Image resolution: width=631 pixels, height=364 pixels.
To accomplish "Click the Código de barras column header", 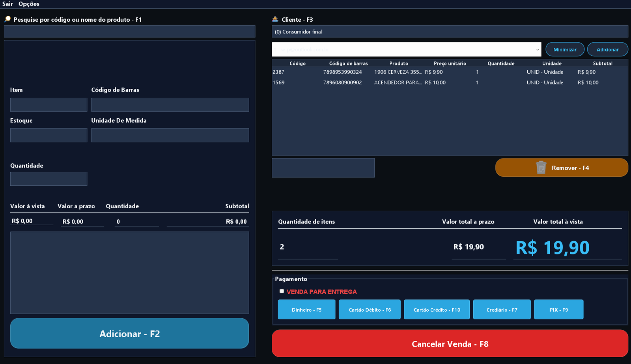I will click(348, 63).
